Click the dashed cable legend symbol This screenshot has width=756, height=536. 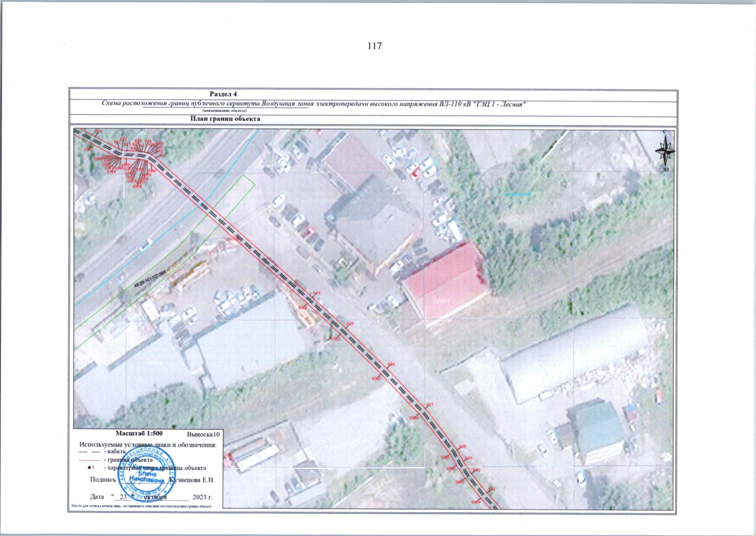[89, 452]
